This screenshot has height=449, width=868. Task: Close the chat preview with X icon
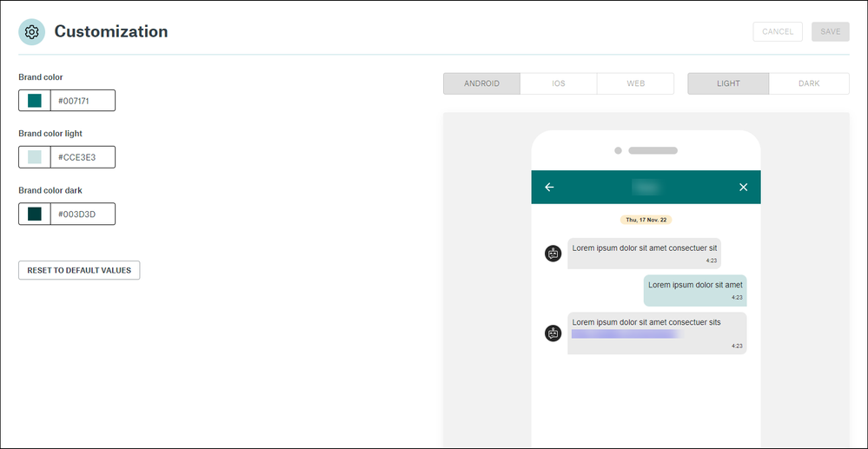pyautogui.click(x=743, y=187)
